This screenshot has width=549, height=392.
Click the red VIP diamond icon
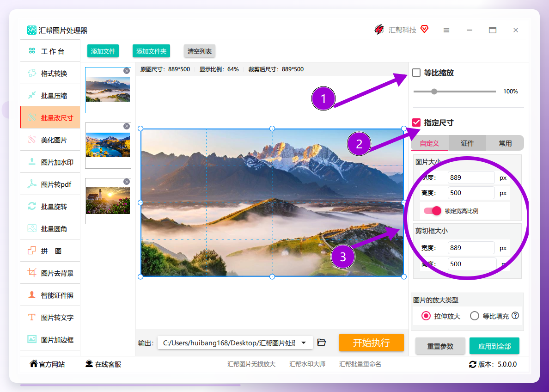pyautogui.click(x=424, y=30)
